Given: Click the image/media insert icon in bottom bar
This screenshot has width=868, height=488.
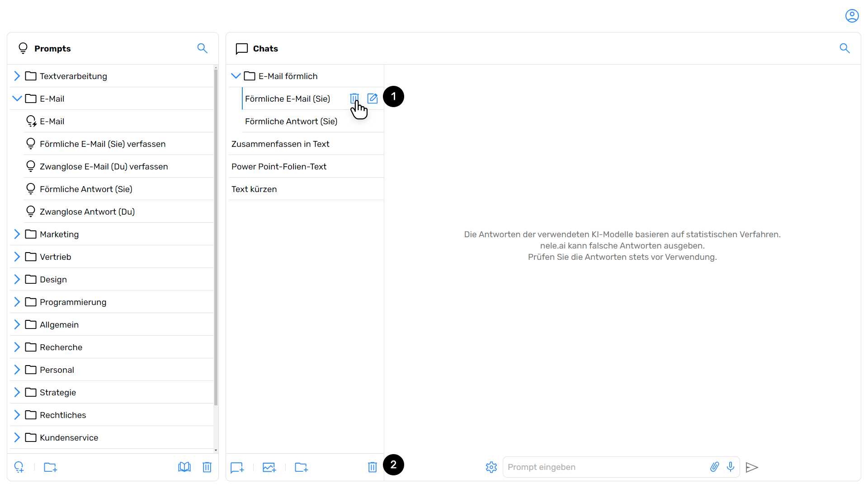Looking at the screenshot, I should [x=269, y=467].
